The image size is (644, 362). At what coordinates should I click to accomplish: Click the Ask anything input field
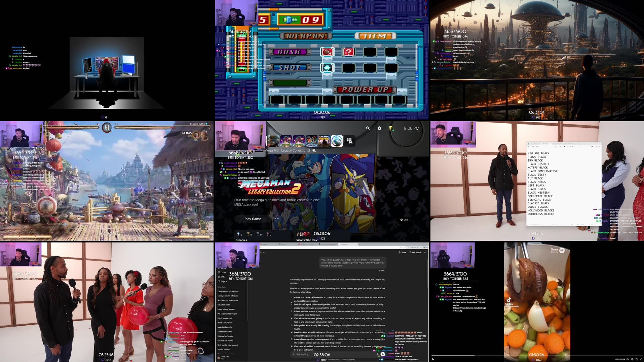coord(302,354)
